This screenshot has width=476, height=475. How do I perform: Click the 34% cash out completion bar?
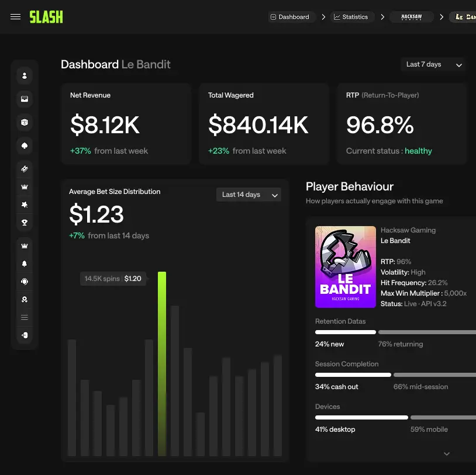click(x=353, y=375)
